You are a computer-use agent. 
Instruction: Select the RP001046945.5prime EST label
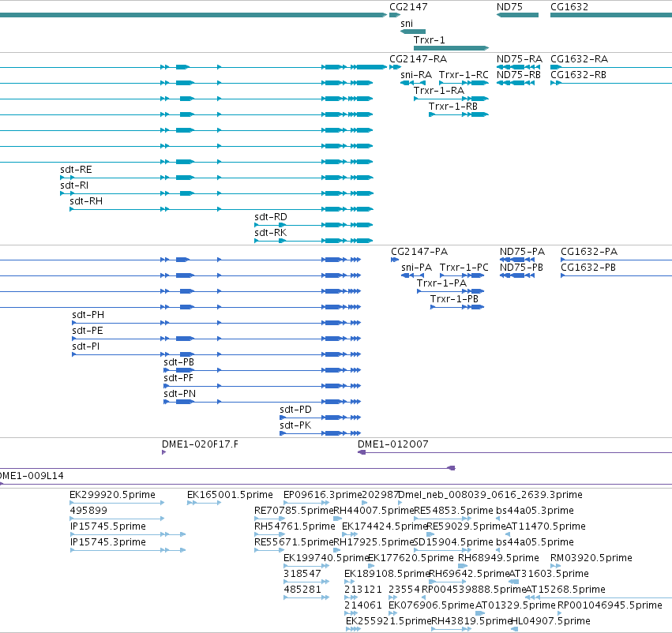tap(610, 605)
